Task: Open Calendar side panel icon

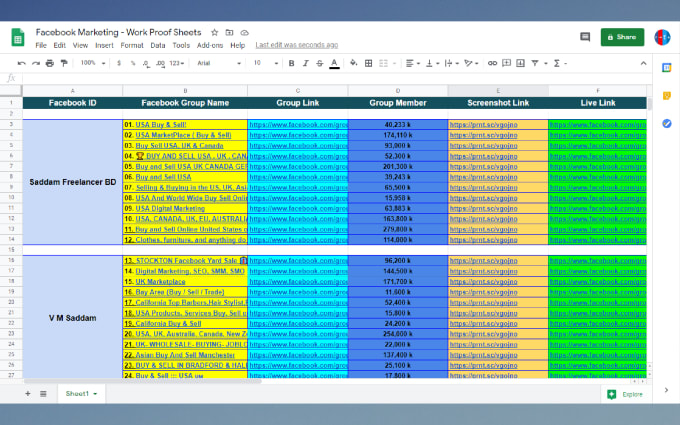Action: [667, 68]
